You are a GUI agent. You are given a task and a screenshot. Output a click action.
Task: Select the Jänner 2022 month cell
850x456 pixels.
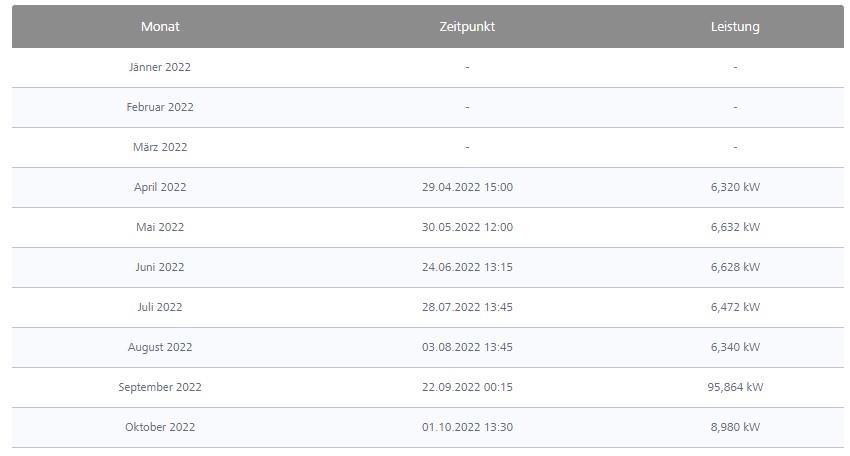point(160,67)
